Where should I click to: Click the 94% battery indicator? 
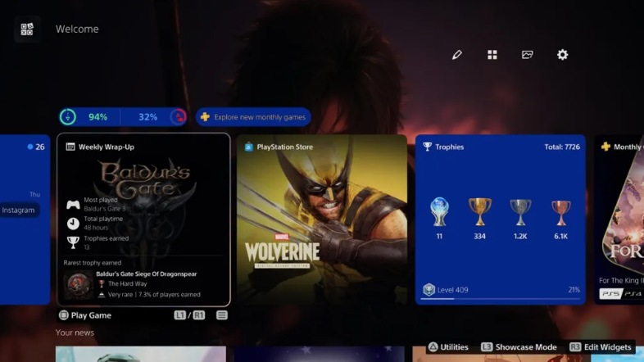coord(98,117)
